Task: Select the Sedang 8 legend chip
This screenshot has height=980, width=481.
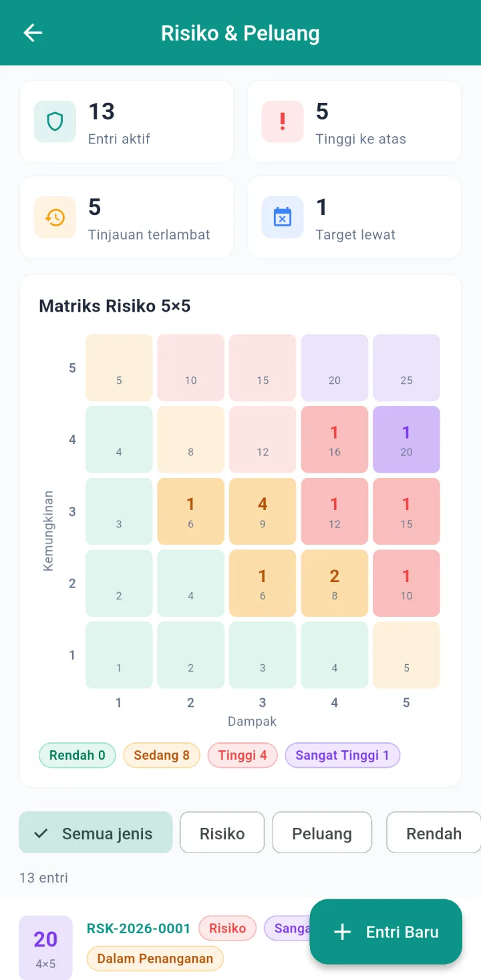Action: tap(162, 755)
